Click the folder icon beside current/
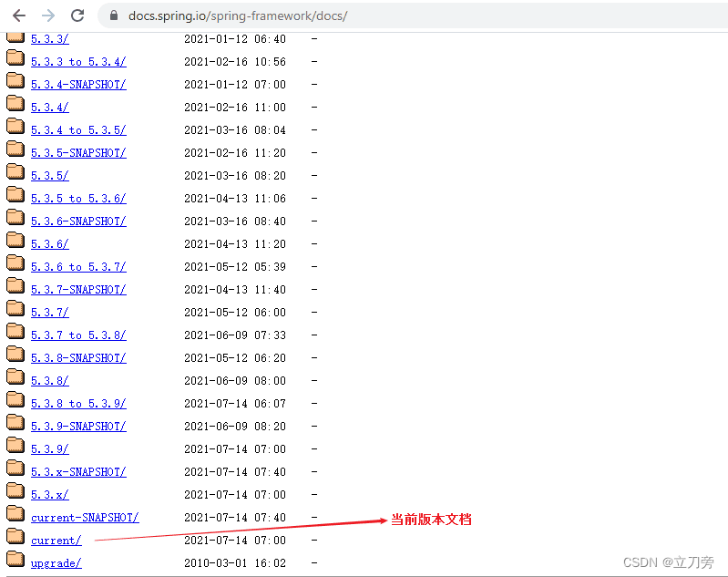Image resolution: width=728 pixels, height=577 pixels. [15, 536]
